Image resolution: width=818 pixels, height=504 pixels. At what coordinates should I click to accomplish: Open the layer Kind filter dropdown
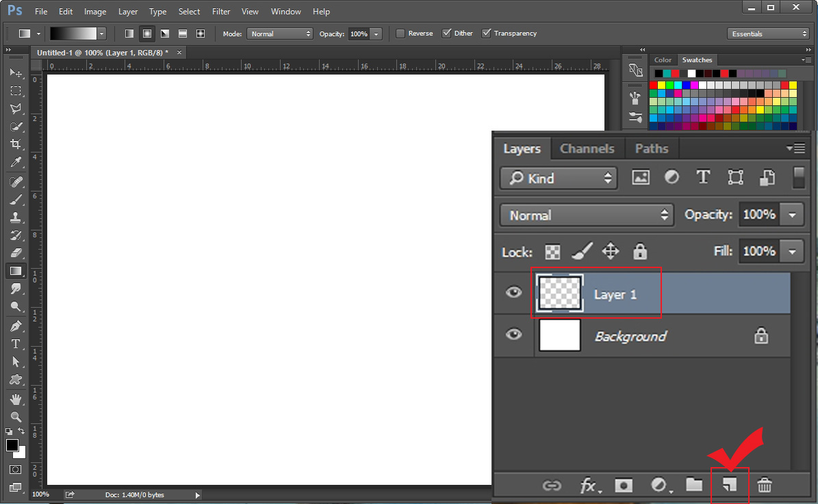click(x=559, y=178)
